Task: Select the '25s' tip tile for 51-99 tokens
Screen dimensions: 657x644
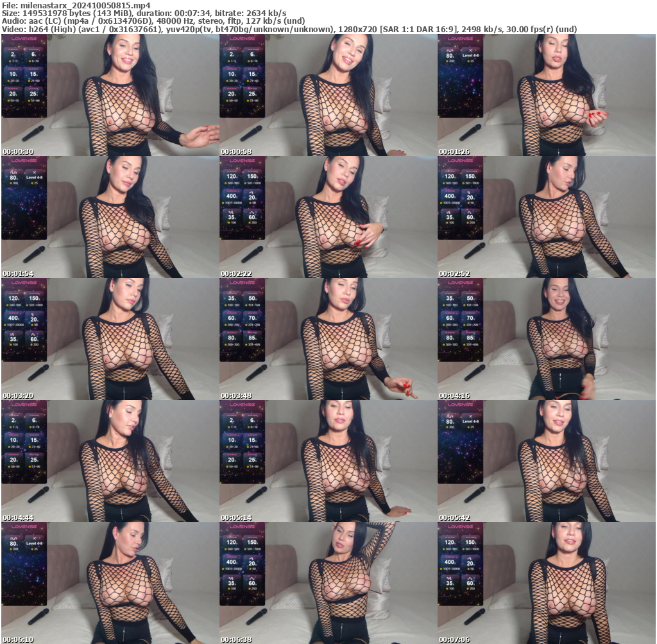Action: tap(33, 93)
